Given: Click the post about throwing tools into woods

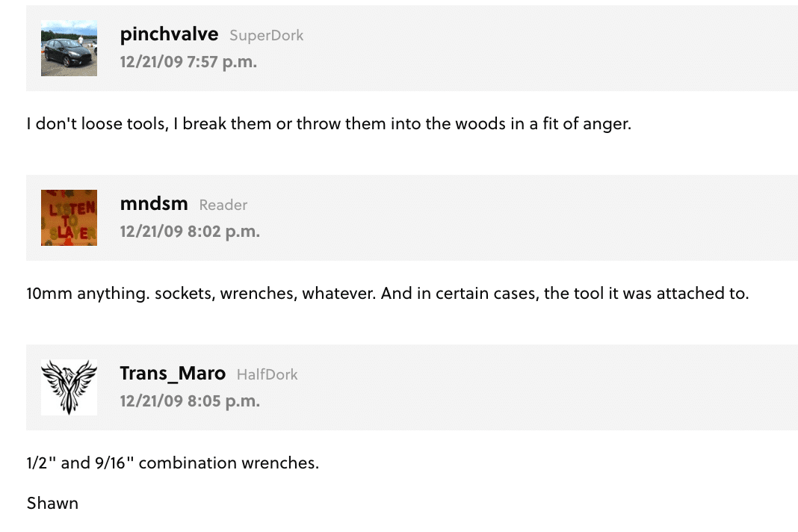Looking at the screenshot, I should [x=329, y=124].
